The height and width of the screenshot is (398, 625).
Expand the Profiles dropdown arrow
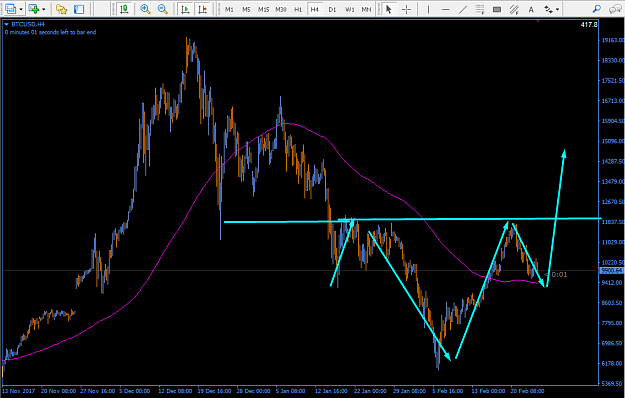click(x=21, y=9)
